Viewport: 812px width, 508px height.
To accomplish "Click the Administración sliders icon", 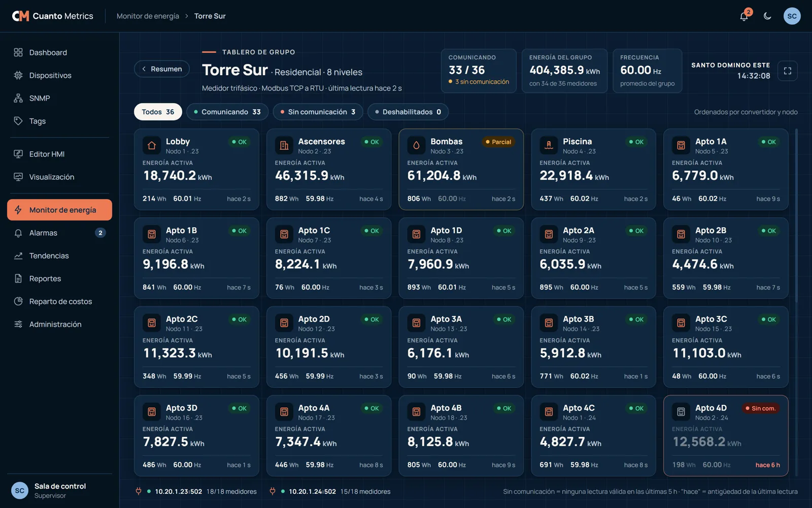I will [x=18, y=324].
